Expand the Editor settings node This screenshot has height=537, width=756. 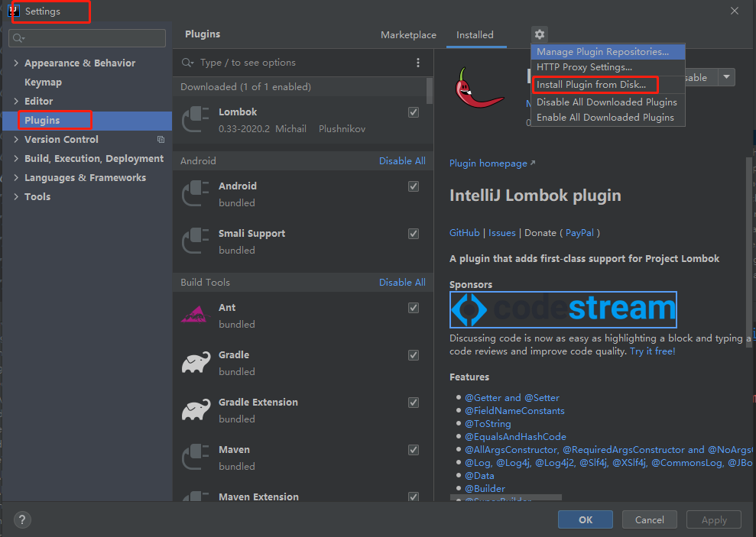coord(16,101)
